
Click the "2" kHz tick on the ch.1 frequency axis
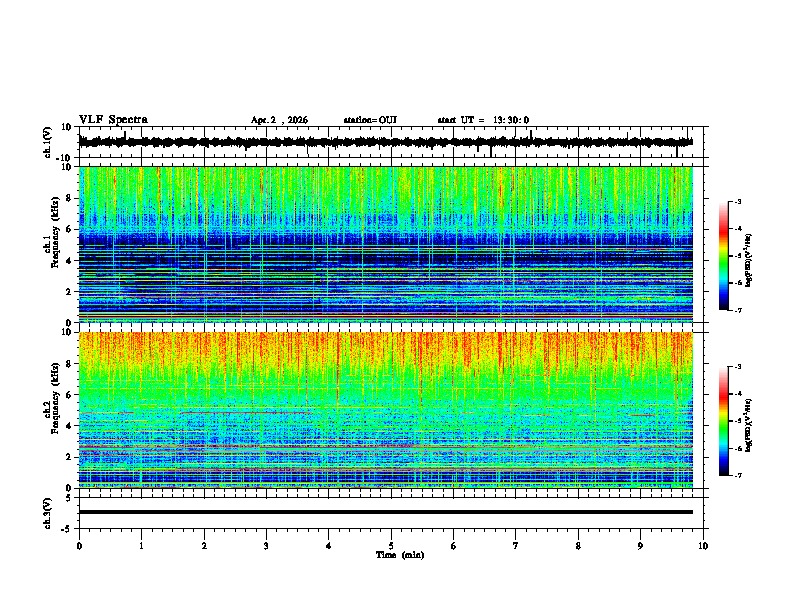coord(69,291)
